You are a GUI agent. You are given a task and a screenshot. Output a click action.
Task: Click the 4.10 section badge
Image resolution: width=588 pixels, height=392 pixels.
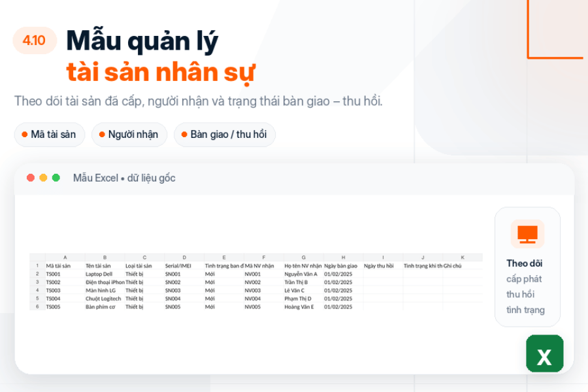point(35,41)
